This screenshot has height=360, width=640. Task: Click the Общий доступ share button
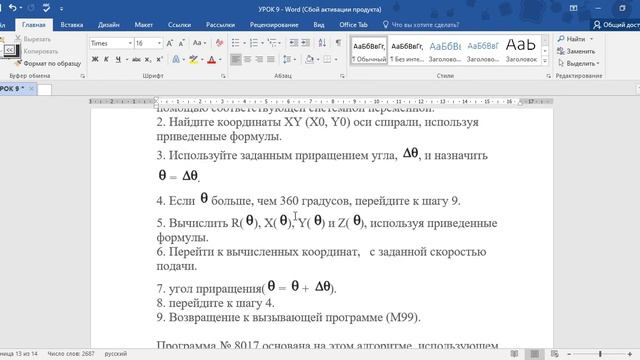tap(616, 25)
